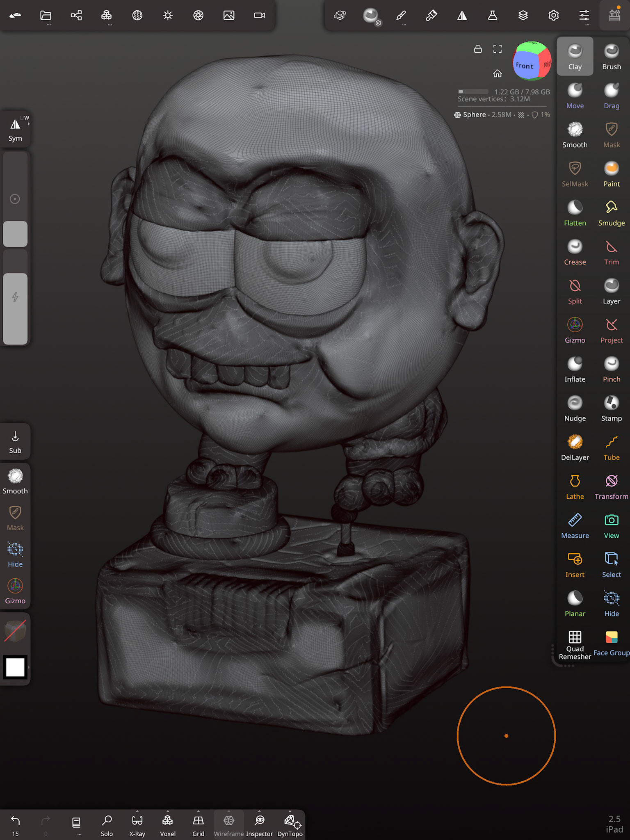Select the DelLayer tool

(x=575, y=447)
